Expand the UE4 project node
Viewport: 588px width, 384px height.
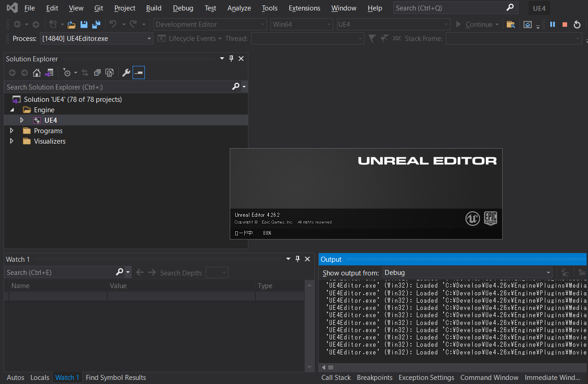tap(21, 120)
